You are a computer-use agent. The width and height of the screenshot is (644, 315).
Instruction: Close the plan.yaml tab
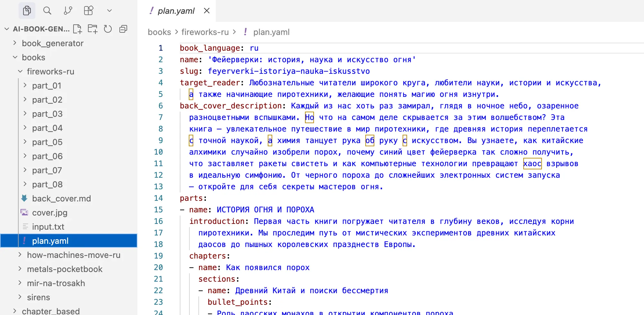(207, 11)
